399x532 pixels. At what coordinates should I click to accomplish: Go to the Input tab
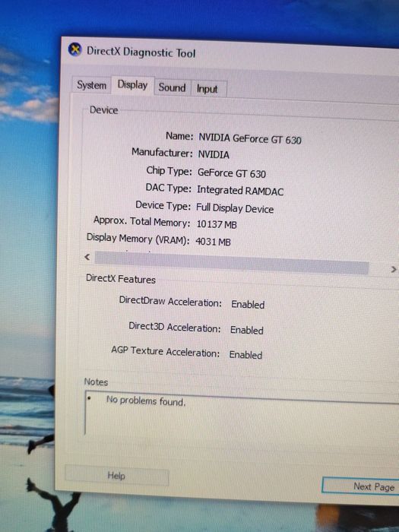pyautogui.click(x=207, y=89)
